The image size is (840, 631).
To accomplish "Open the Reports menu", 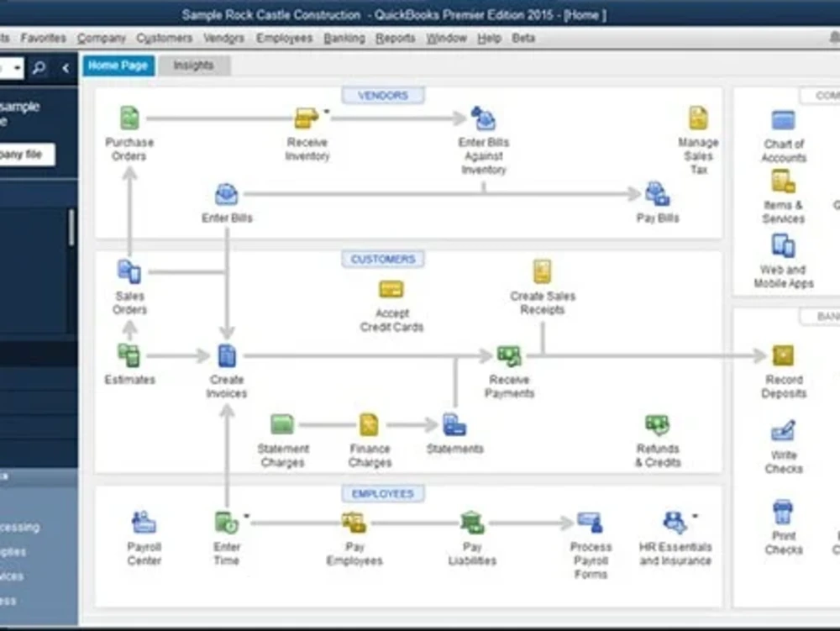I will (396, 38).
